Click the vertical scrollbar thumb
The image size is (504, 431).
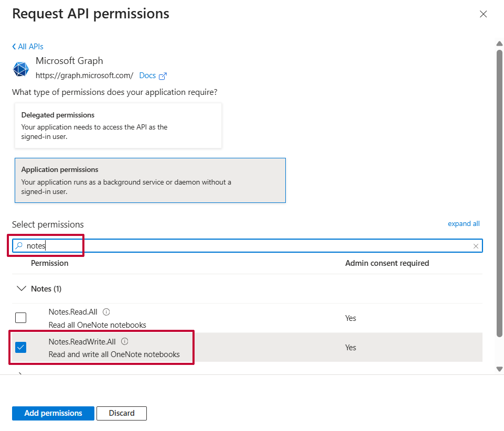(x=499, y=189)
